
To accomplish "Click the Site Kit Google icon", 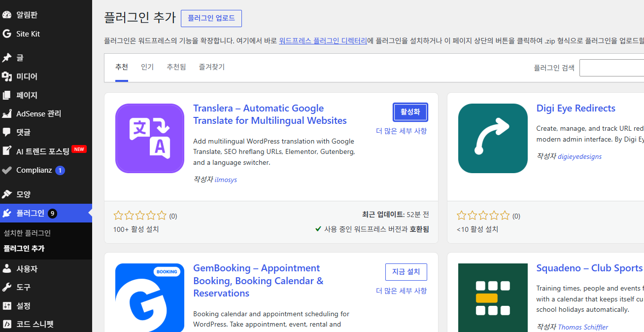I will click(x=7, y=34).
